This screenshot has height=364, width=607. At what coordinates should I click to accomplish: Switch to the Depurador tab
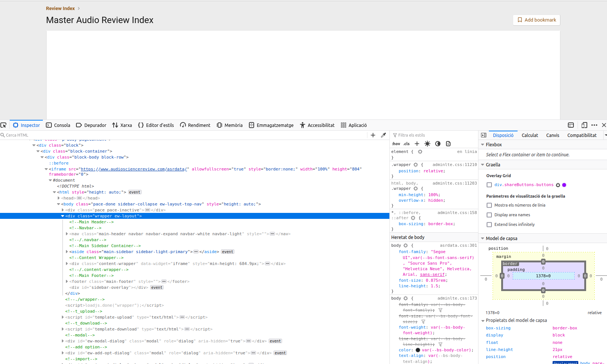click(x=91, y=125)
